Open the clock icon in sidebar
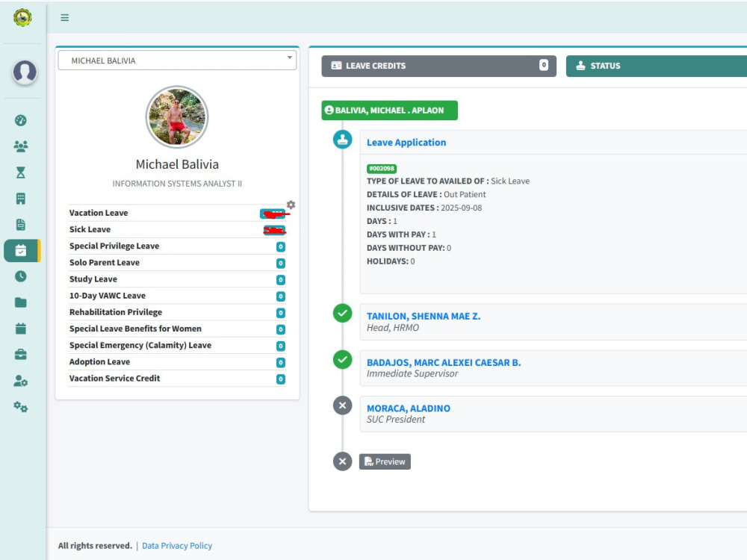The width and height of the screenshot is (747, 560). click(x=20, y=276)
